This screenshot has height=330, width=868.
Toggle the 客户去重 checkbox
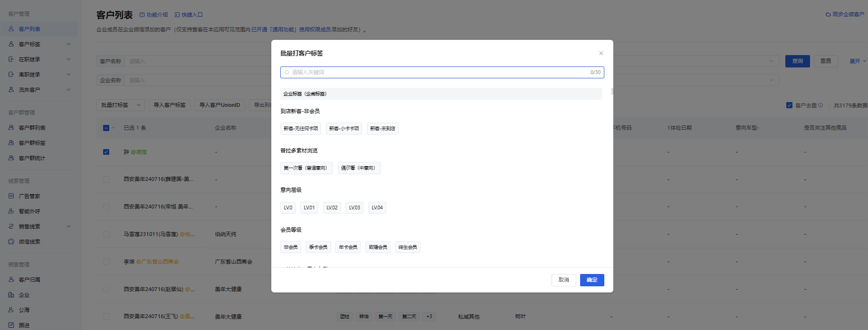[789, 105]
